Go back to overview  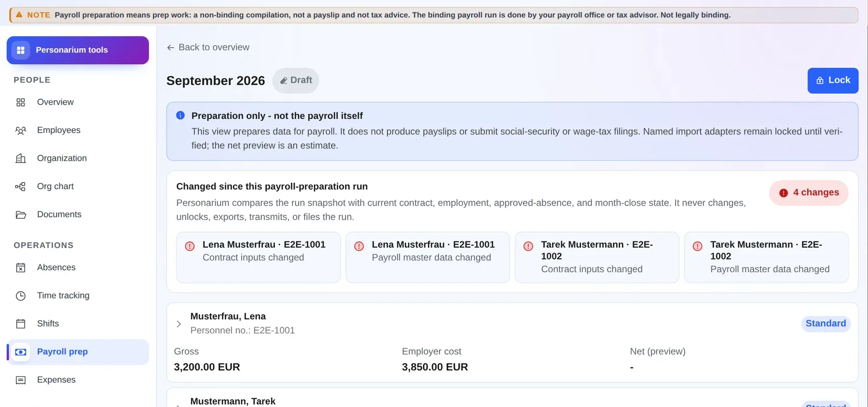tap(208, 47)
